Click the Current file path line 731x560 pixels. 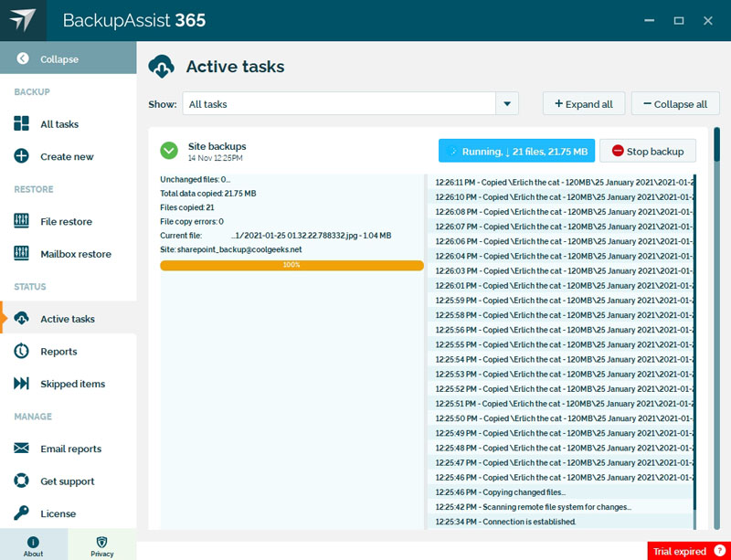(276, 235)
